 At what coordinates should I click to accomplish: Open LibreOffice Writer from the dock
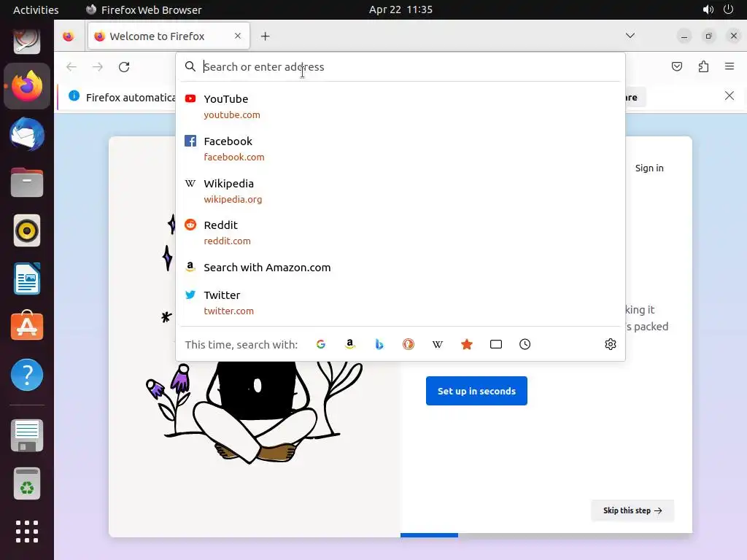pos(27,279)
